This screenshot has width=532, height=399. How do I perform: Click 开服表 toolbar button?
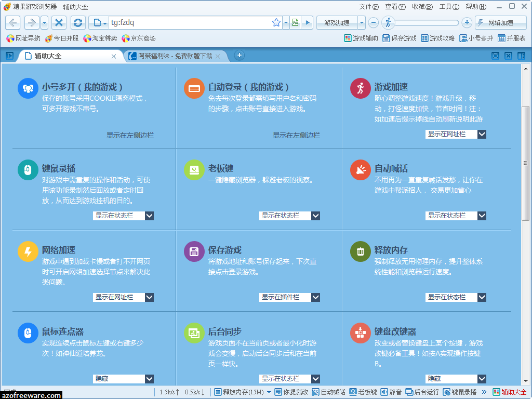512,38
